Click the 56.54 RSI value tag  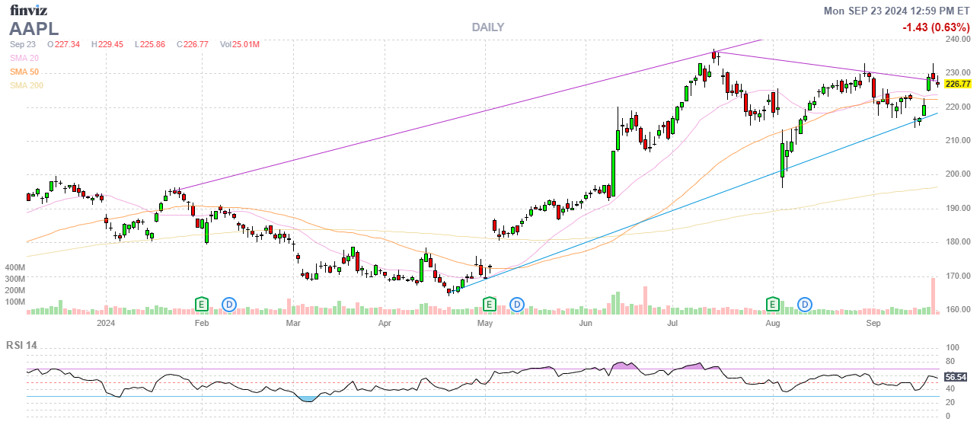pyautogui.click(x=955, y=377)
